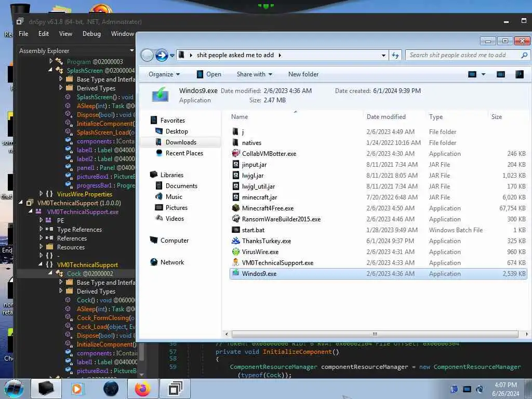Image resolution: width=532 pixels, height=399 pixels.
Task: Open dnSpy Debug menu
Action: click(x=91, y=34)
